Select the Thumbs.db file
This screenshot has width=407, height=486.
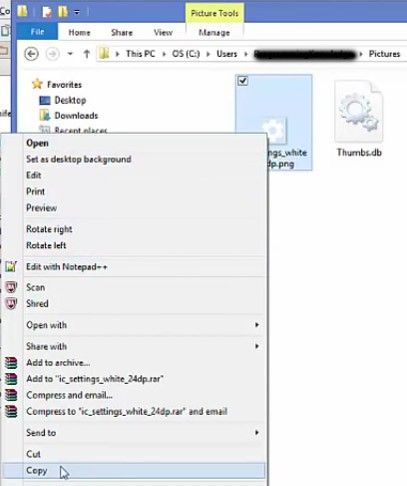(359, 118)
